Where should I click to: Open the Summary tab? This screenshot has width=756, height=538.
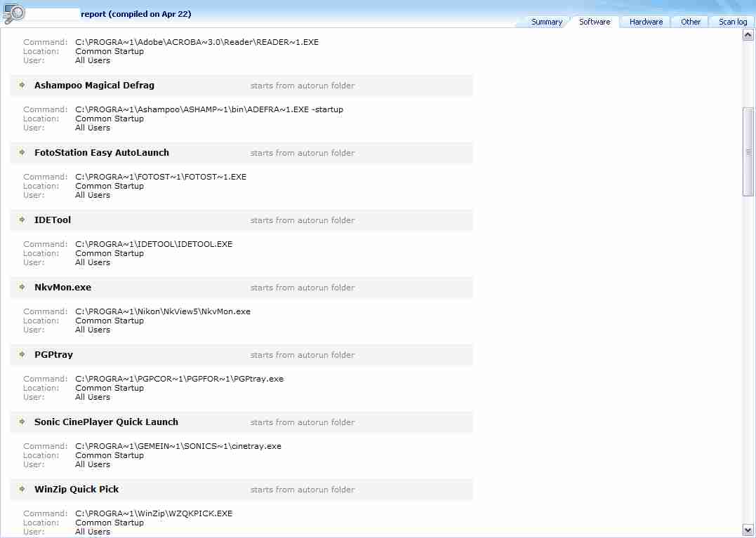pyautogui.click(x=546, y=22)
